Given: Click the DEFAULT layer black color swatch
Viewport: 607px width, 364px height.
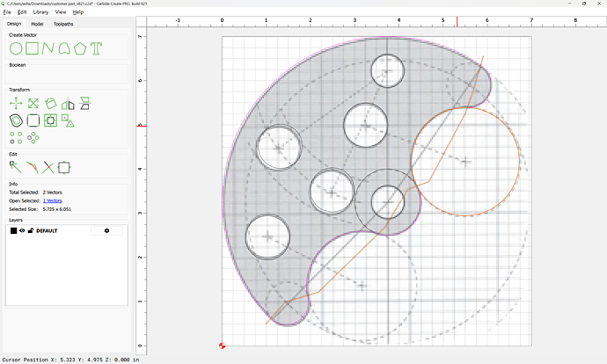Looking at the screenshot, I should click(x=13, y=230).
